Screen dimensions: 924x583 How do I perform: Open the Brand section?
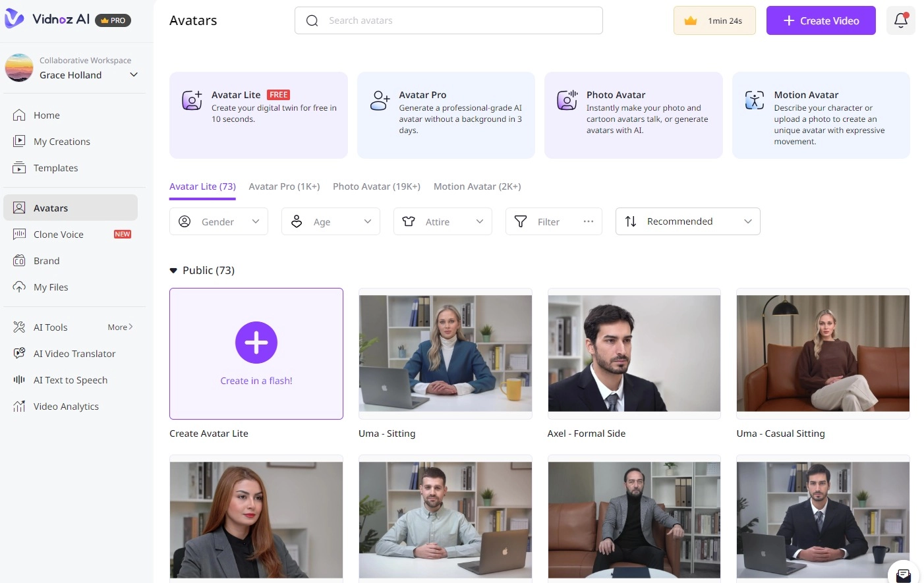[x=46, y=261]
